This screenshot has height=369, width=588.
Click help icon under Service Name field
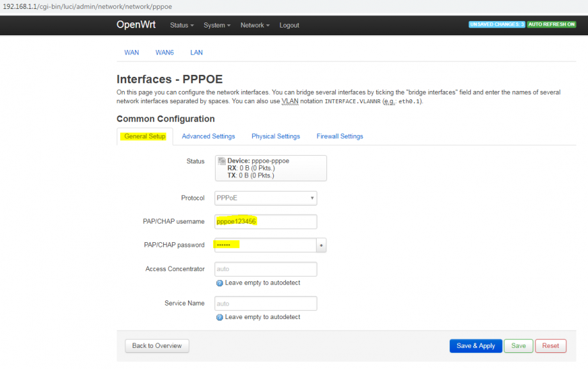220,317
